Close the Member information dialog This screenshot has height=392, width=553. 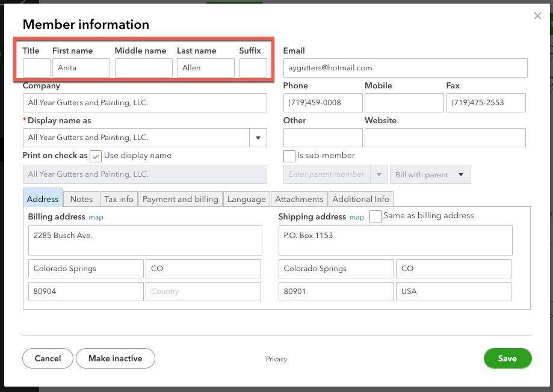537,16
